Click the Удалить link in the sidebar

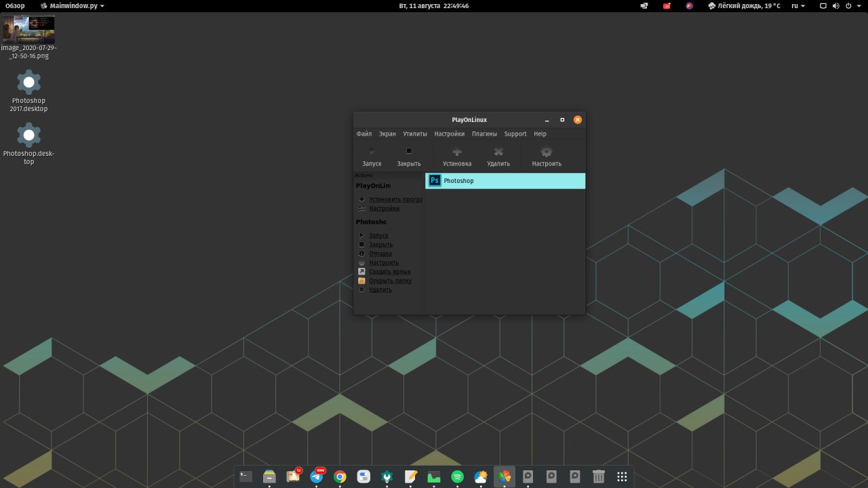pyautogui.click(x=380, y=290)
